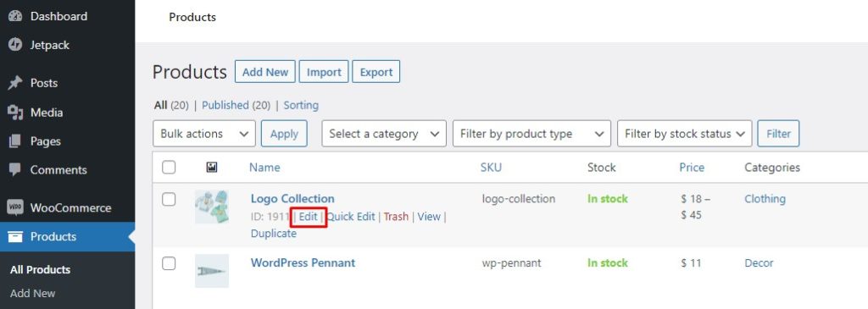Sort table by Price column

pyautogui.click(x=692, y=167)
